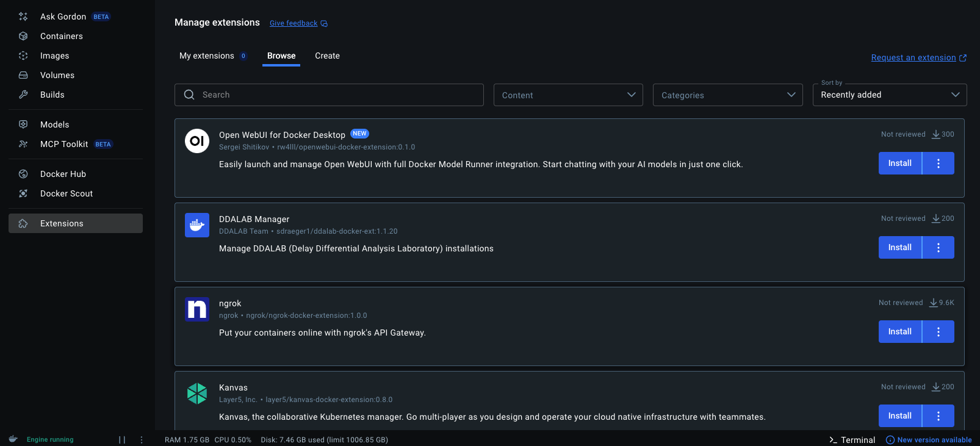Click the Containers sidebar icon
The width and height of the screenshot is (980, 446).
click(x=23, y=36)
